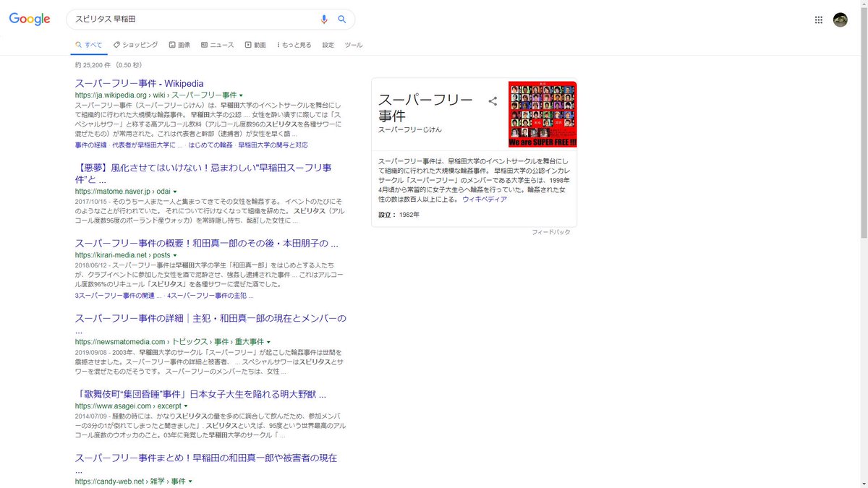Open the ツール options
This screenshot has height=488, width=868.
click(x=354, y=45)
